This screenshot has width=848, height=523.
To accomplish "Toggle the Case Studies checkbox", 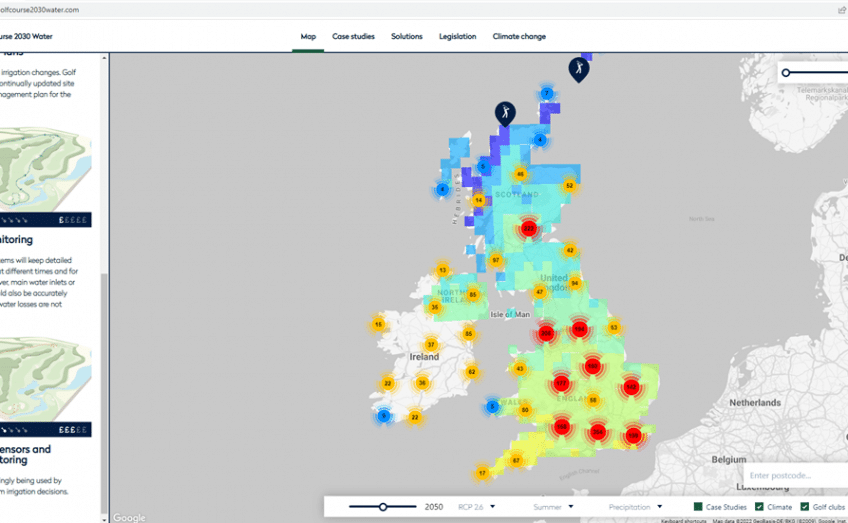I will 698,507.
